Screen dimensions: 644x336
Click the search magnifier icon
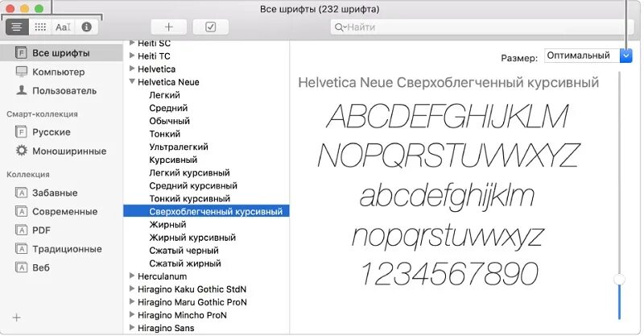(339, 27)
